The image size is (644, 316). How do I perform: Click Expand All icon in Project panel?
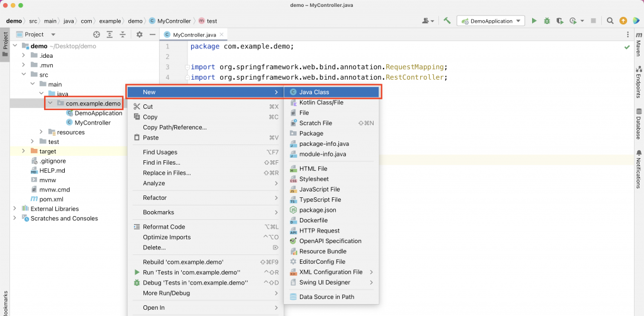coord(109,35)
